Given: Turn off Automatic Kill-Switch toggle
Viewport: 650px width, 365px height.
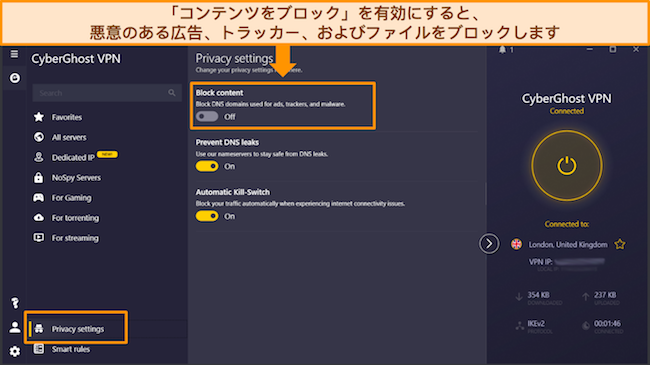Looking at the screenshot, I should (207, 216).
